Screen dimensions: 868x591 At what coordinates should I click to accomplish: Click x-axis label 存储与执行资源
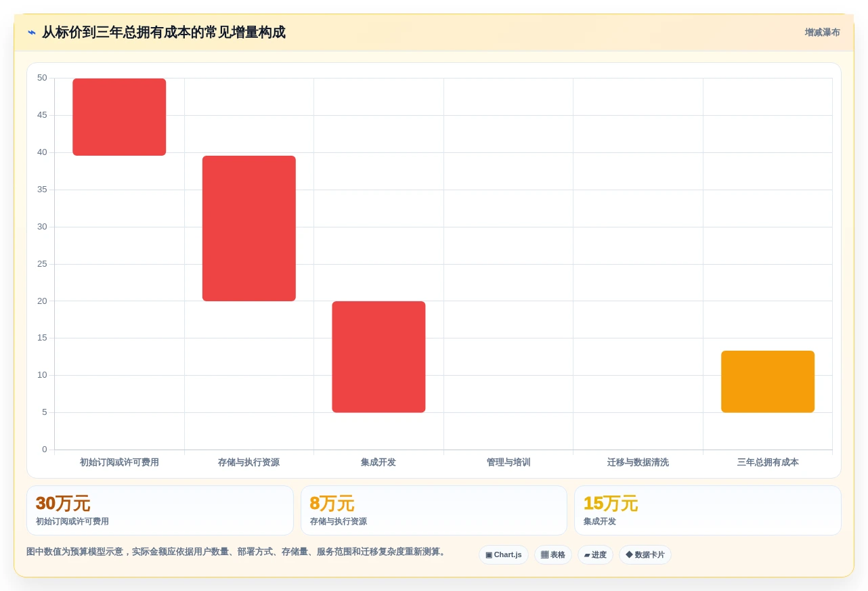pyautogui.click(x=248, y=462)
